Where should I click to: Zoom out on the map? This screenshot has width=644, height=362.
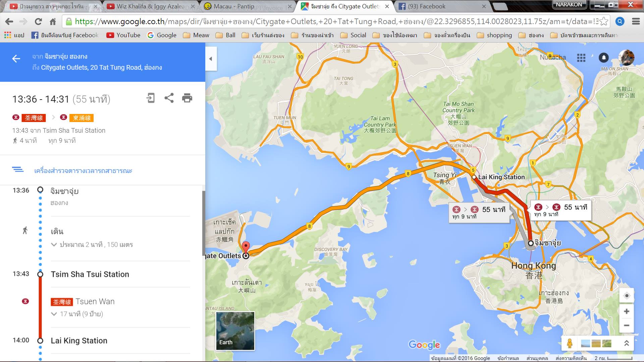click(626, 325)
